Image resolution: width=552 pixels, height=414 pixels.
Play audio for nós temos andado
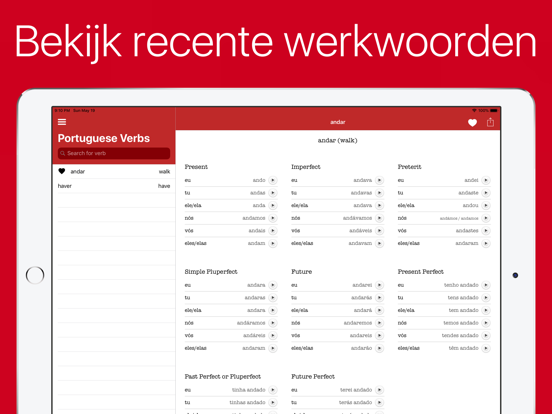tap(486, 323)
